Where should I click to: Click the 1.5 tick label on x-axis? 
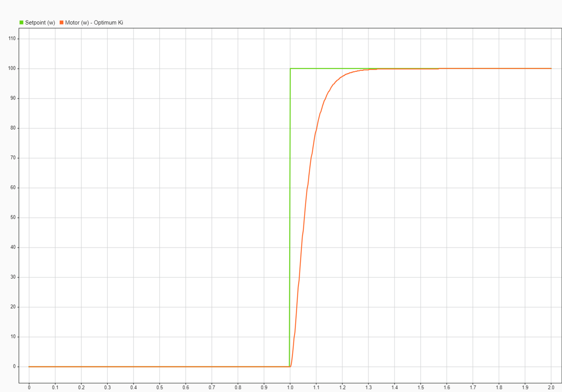(x=420, y=388)
